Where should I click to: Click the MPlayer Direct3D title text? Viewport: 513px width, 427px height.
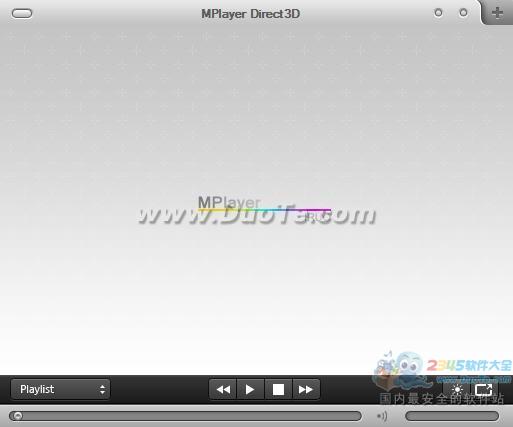tap(251, 14)
